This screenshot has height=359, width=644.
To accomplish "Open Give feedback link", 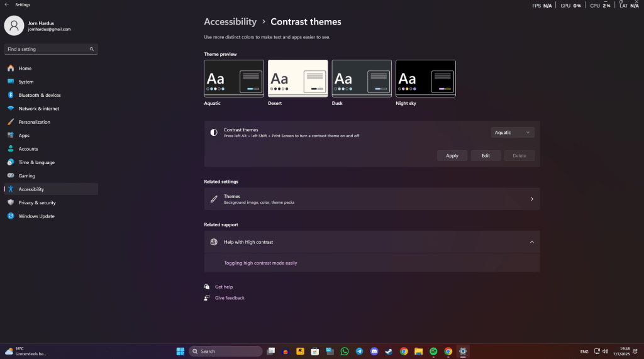I will (230, 298).
